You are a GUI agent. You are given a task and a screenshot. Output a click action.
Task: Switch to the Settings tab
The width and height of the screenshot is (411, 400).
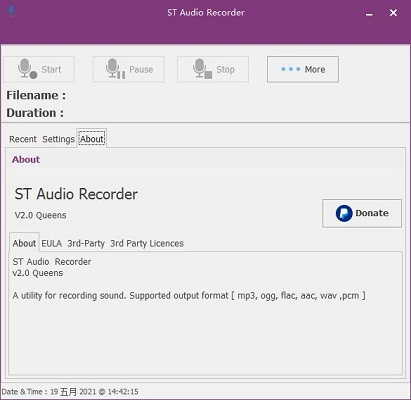click(58, 139)
